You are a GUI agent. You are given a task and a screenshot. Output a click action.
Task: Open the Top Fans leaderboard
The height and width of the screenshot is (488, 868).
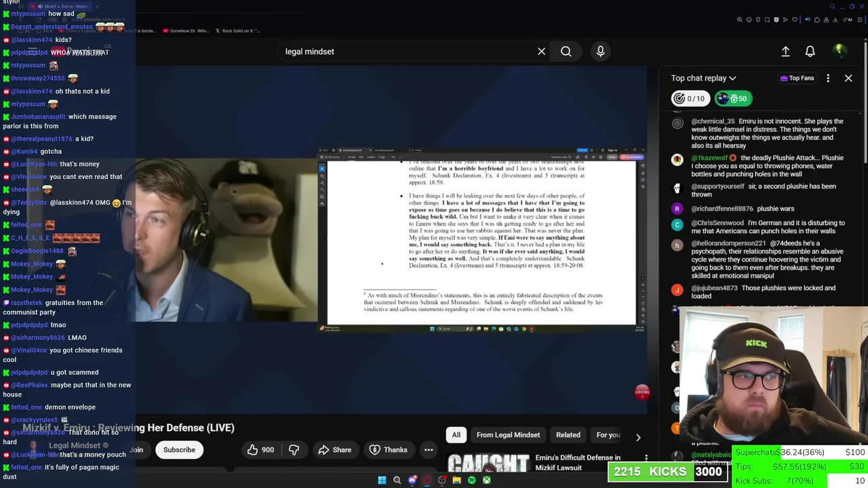click(797, 78)
